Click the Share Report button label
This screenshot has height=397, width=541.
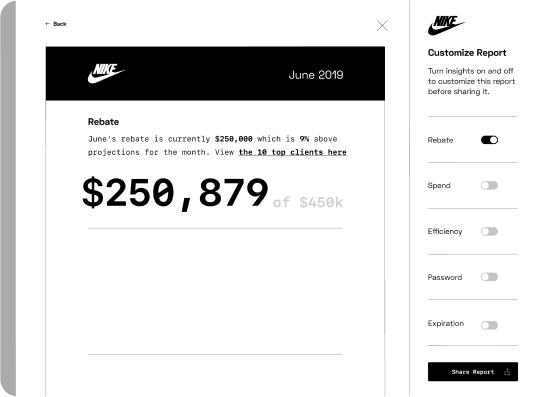pos(473,372)
